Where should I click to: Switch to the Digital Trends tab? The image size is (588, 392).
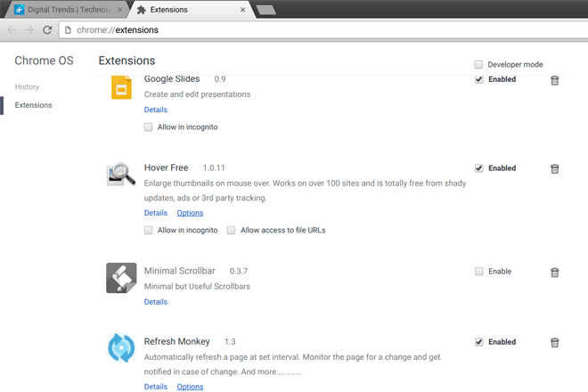[x=68, y=10]
